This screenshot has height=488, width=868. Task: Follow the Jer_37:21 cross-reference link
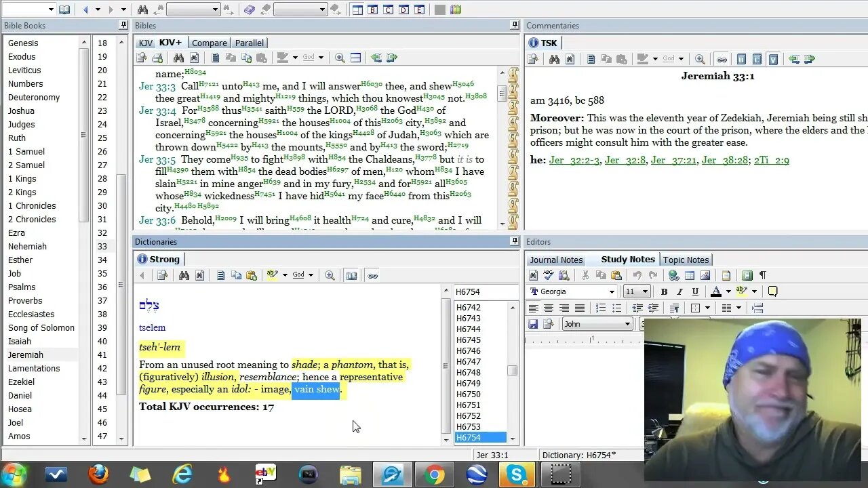pyautogui.click(x=673, y=160)
